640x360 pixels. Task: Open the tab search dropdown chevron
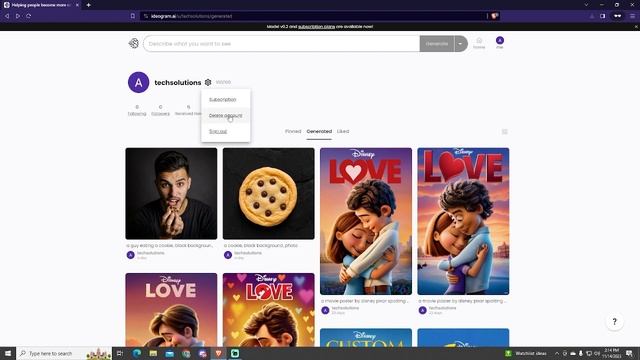[x=586, y=5]
